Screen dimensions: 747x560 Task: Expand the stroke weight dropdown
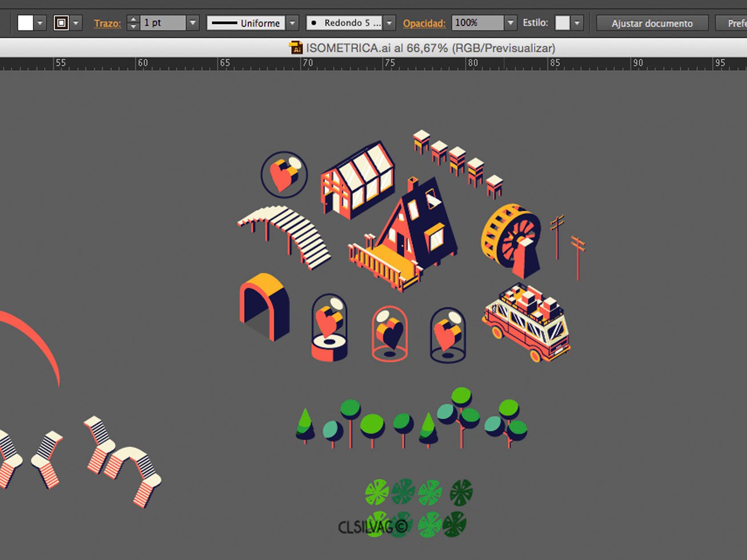tap(193, 23)
